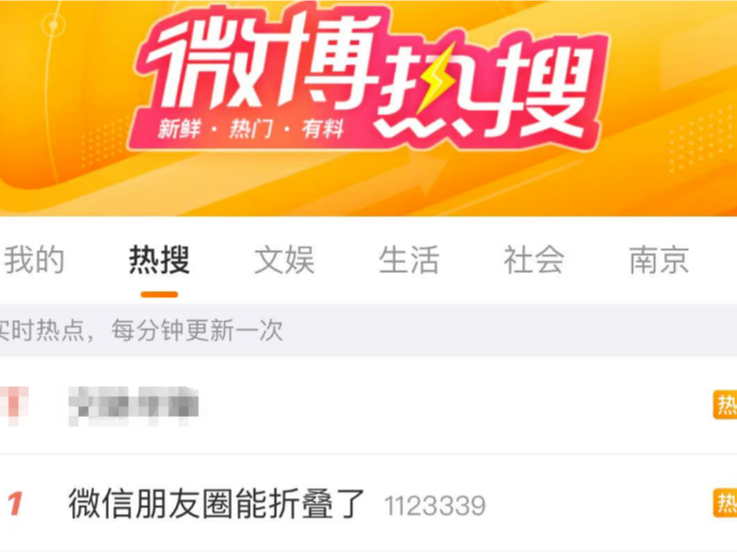Tap the 新鲜·热门·有料 slogan text

coord(250,129)
